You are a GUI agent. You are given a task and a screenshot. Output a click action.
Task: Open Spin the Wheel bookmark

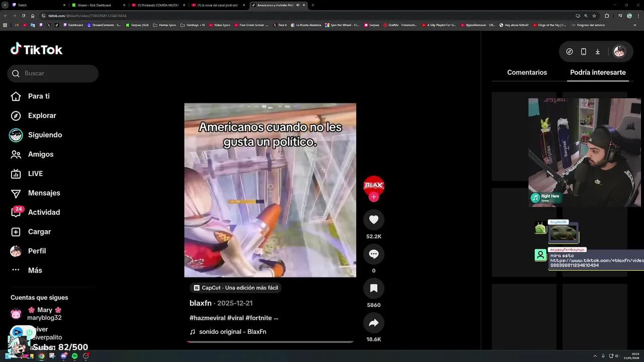click(342, 25)
